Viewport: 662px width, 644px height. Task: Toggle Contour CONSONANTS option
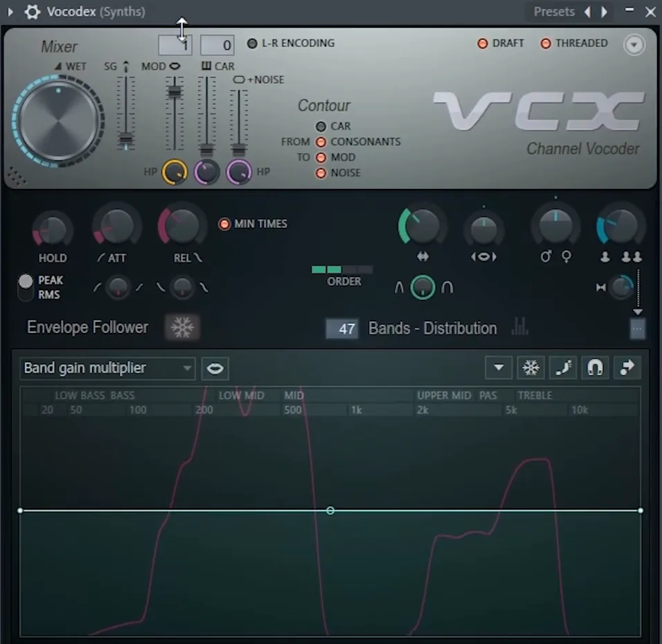pyautogui.click(x=321, y=142)
